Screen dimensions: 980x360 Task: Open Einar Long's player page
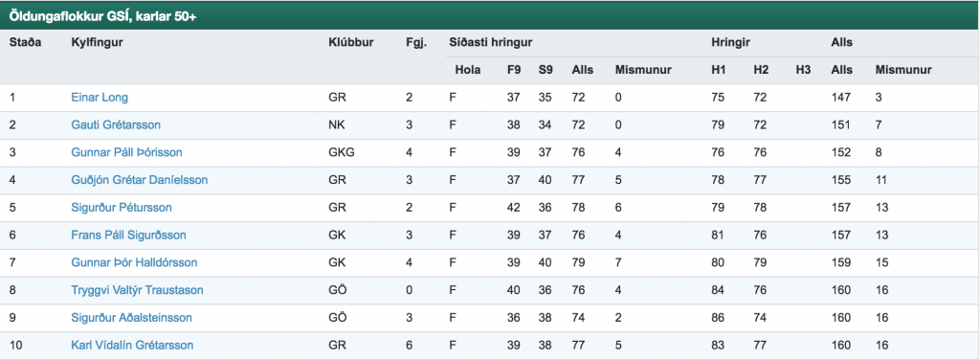pos(100,98)
